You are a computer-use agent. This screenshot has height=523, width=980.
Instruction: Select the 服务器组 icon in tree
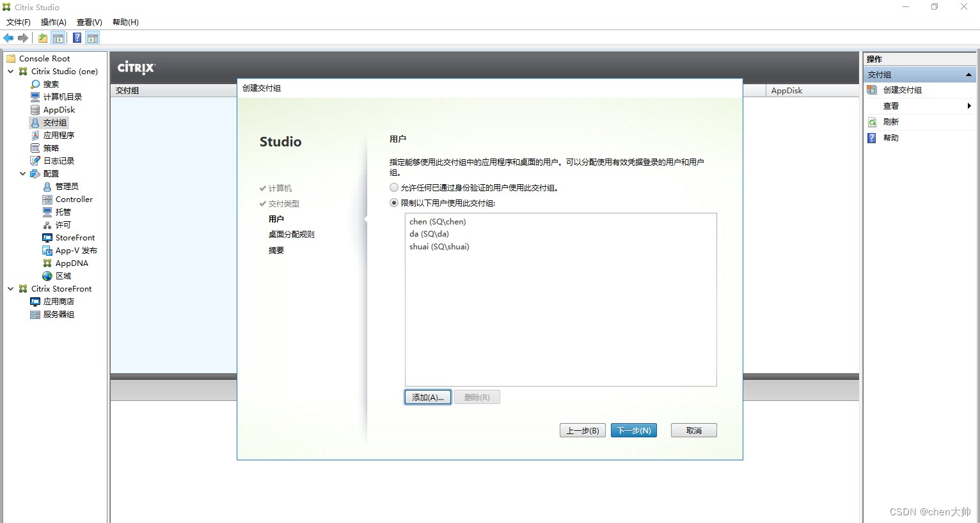click(35, 315)
